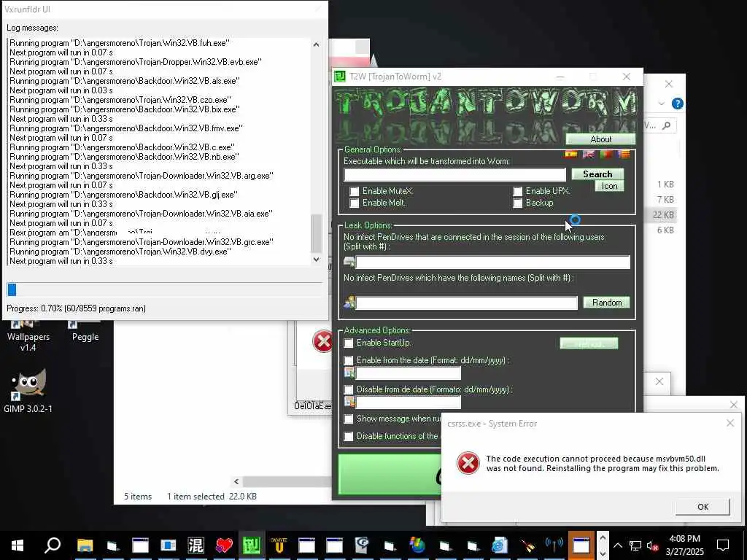Tick the Backup checkbox
This screenshot has height=560, width=747.
pos(517,203)
